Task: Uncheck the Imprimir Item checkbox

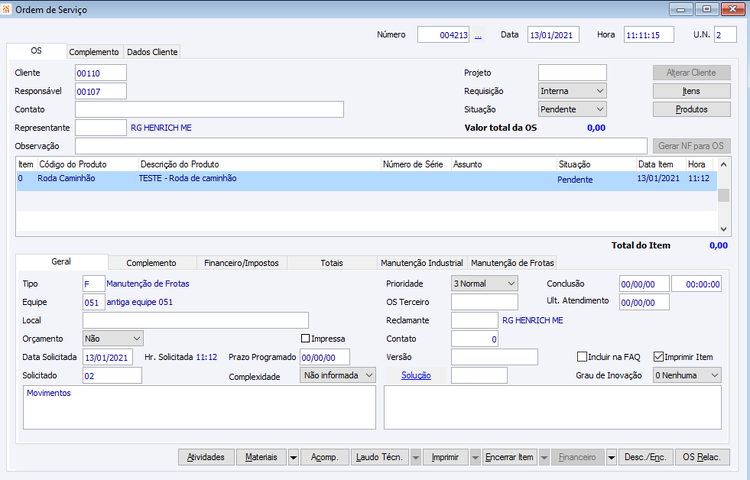Action: pos(659,357)
